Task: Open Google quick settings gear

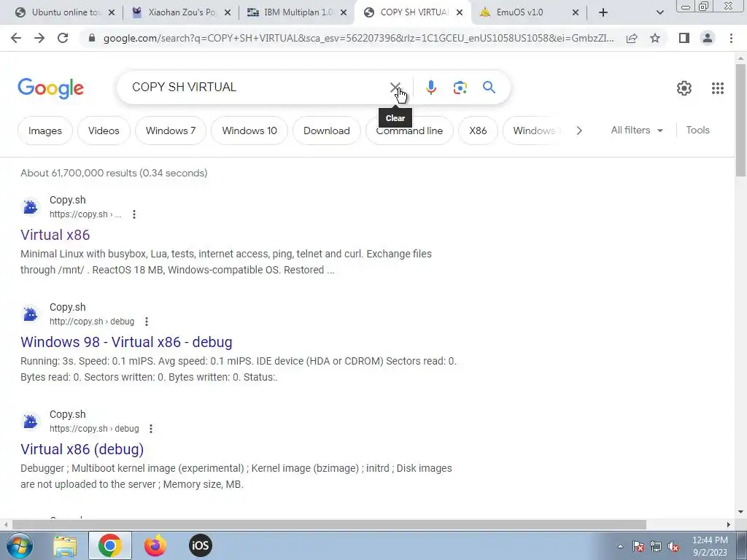Action: [x=684, y=87]
